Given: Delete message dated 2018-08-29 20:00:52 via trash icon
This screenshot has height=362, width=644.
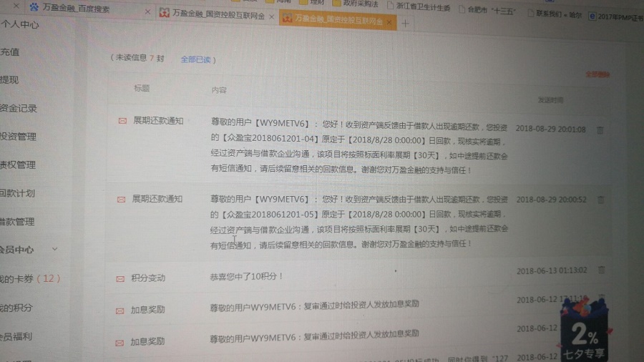Looking at the screenshot, I should [x=600, y=200].
